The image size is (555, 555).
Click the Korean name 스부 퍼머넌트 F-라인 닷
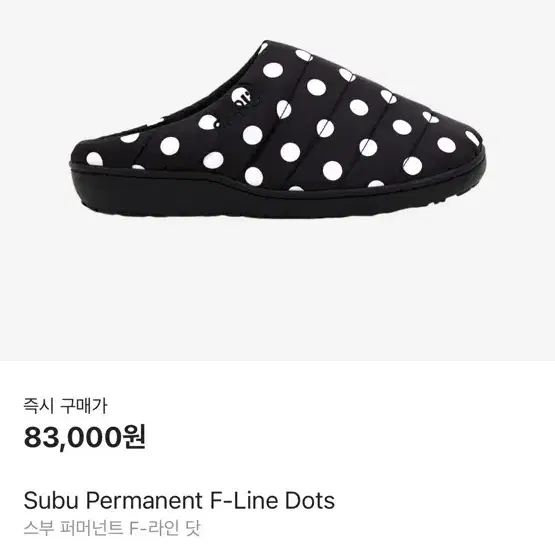112,528
